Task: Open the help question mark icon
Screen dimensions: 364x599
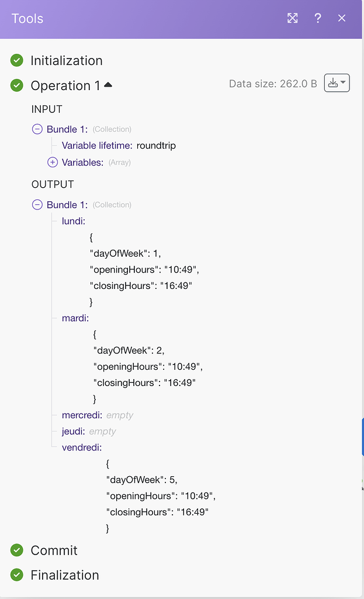Action: pyautogui.click(x=317, y=18)
